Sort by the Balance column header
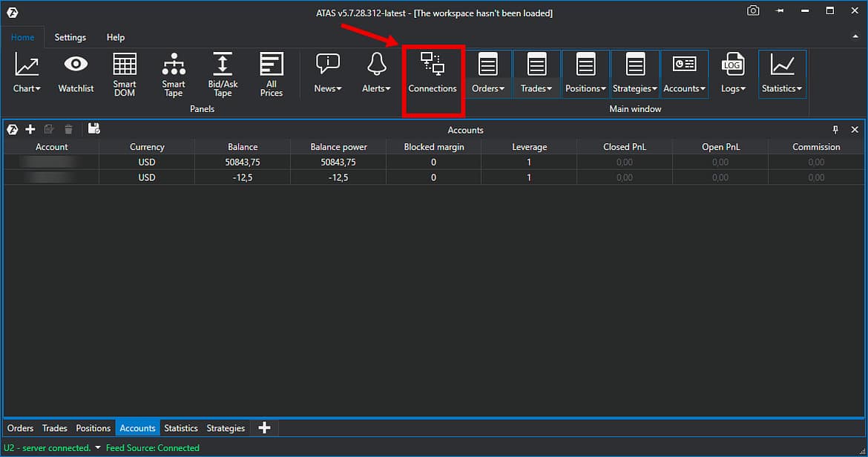Viewport: 868px width, 457px height. (x=243, y=147)
